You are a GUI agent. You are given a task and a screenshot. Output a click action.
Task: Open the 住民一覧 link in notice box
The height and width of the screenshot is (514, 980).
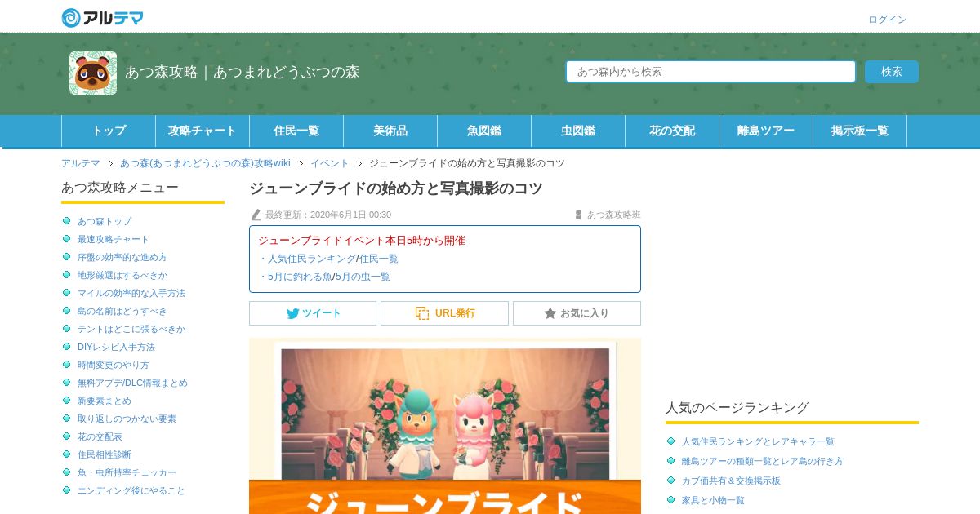pyautogui.click(x=379, y=259)
